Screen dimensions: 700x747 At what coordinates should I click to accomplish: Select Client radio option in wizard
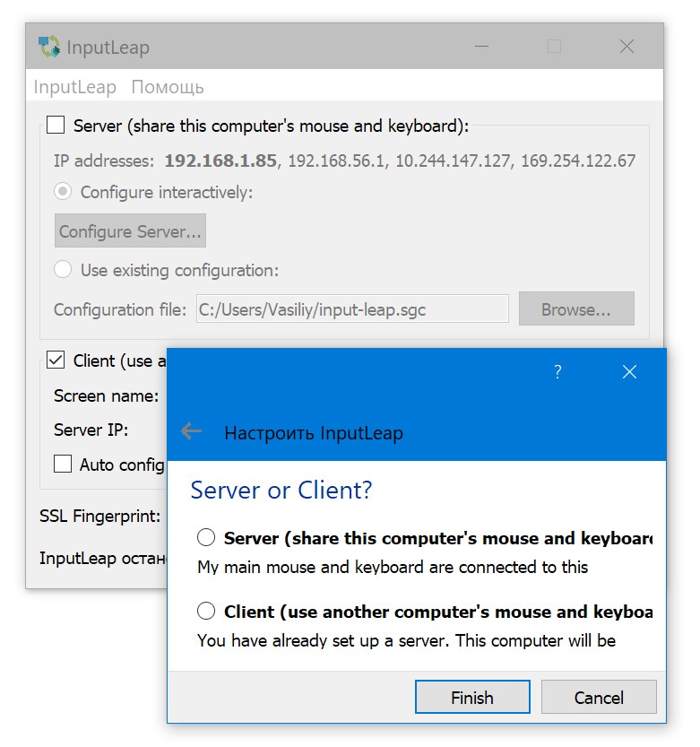click(x=206, y=612)
